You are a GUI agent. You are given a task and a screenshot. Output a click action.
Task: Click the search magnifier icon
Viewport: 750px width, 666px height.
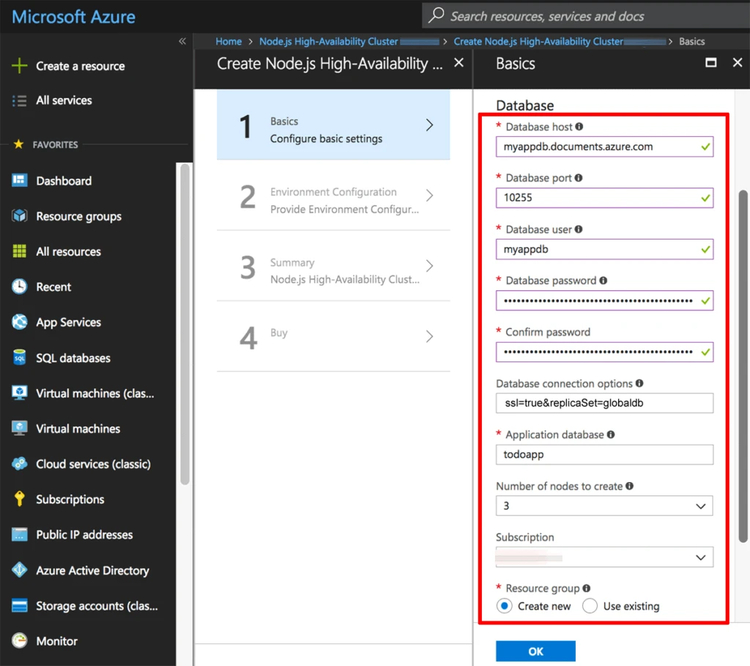436,15
